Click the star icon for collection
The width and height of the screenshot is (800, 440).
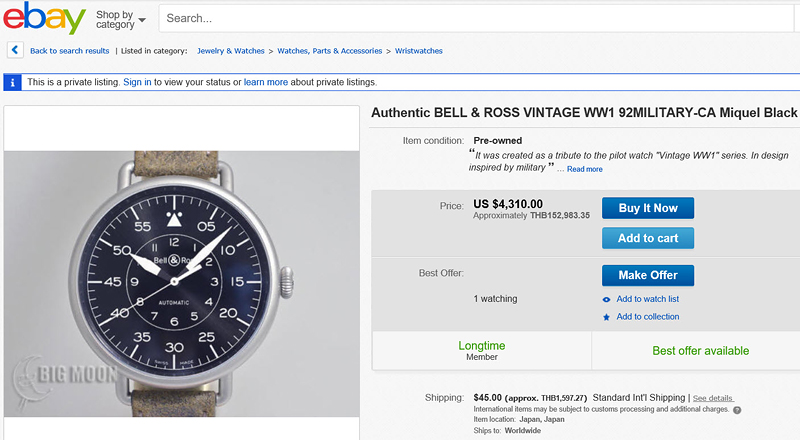[x=606, y=317]
